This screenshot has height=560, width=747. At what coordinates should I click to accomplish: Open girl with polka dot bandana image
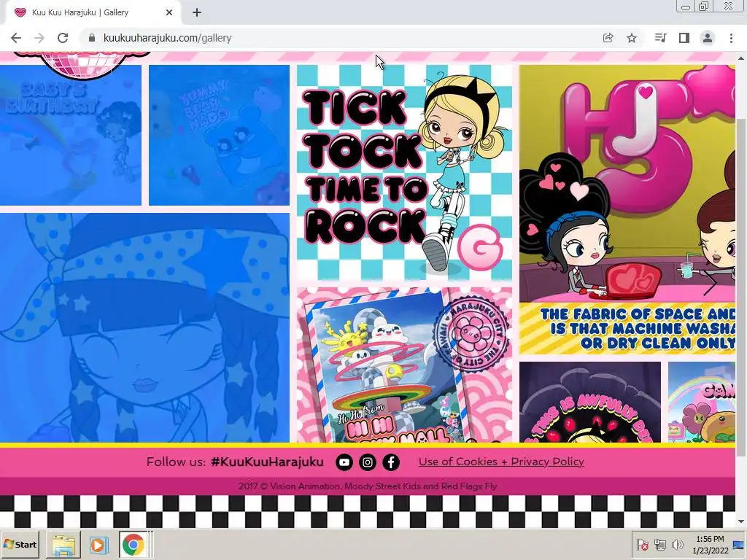144,327
